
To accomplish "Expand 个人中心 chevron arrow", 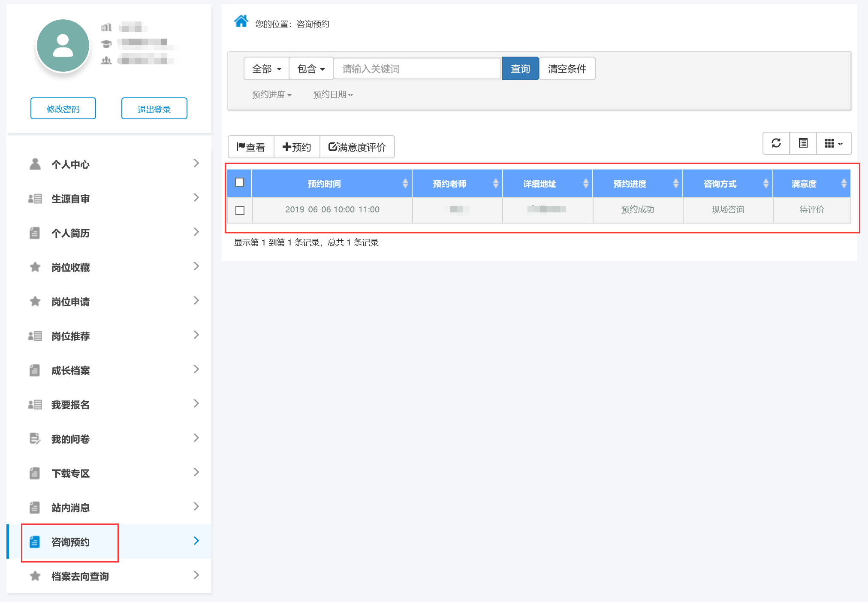I will pos(196,163).
